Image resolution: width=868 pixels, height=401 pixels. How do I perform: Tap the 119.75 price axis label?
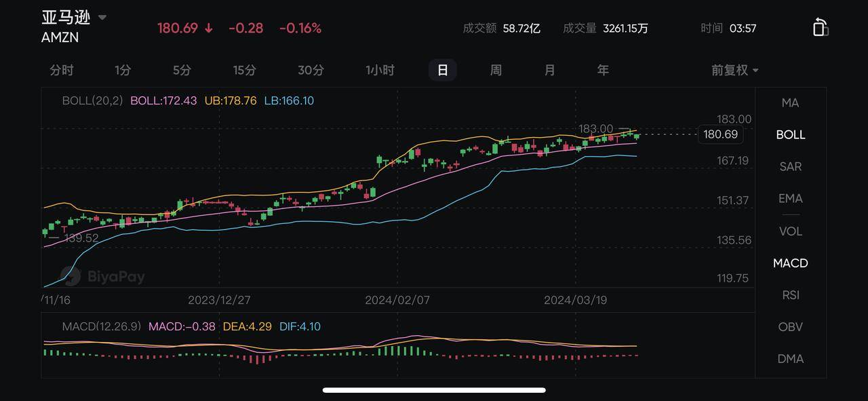pyautogui.click(x=733, y=278)
